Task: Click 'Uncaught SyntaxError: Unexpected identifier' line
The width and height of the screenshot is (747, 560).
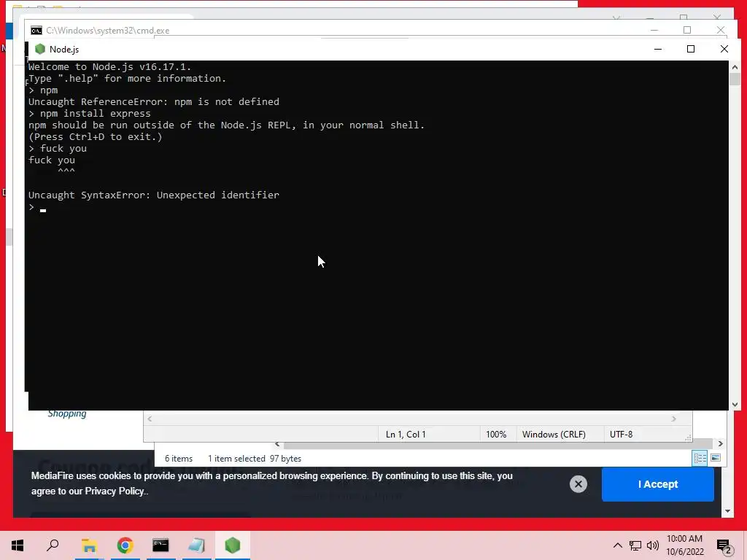Action: pyautogui.click(x=154, y=195)
